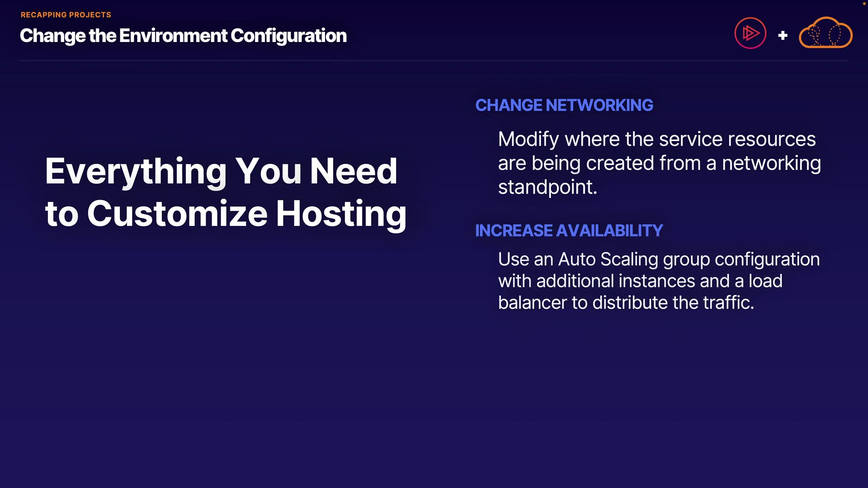Click the word 'standpoint.' in first paragraph
Image resolution: width=868 pixels, height=488 pixels.
[x=547, y=187]
